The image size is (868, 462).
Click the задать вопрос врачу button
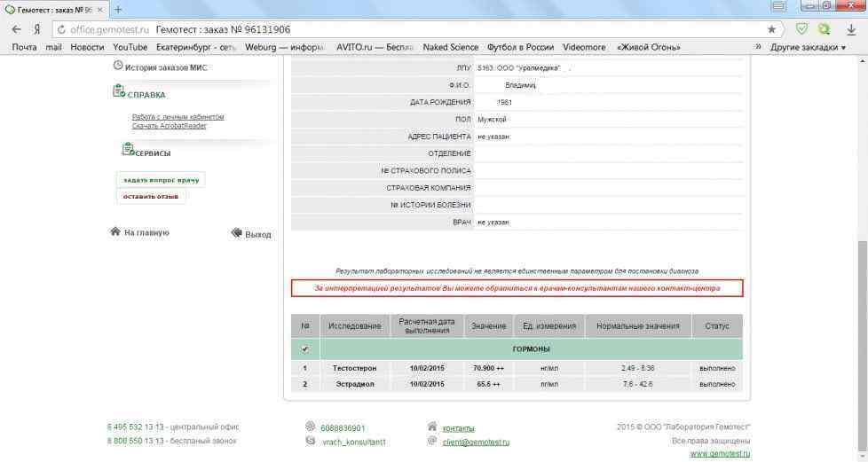(x=161, y=180)
